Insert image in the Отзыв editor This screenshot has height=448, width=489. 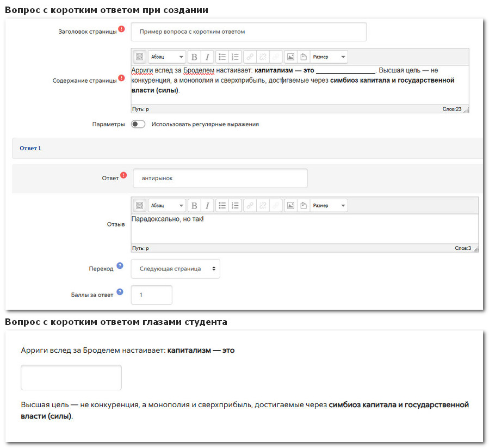point(290,205)
